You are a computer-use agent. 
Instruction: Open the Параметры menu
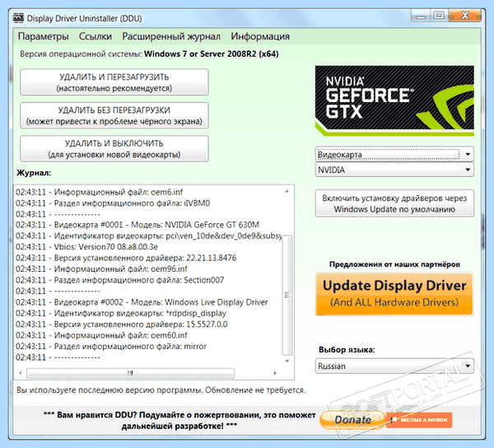[43, 36]
